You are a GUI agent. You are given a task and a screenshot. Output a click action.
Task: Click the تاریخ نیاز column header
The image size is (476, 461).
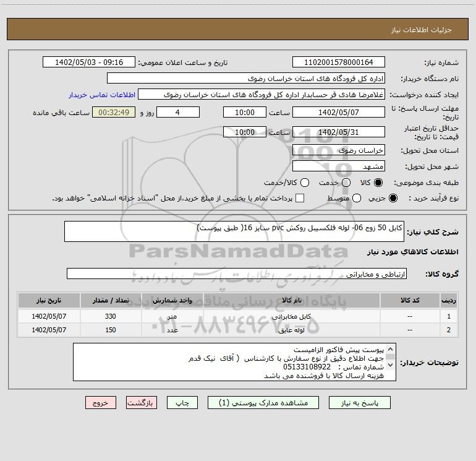pos(49,300)
